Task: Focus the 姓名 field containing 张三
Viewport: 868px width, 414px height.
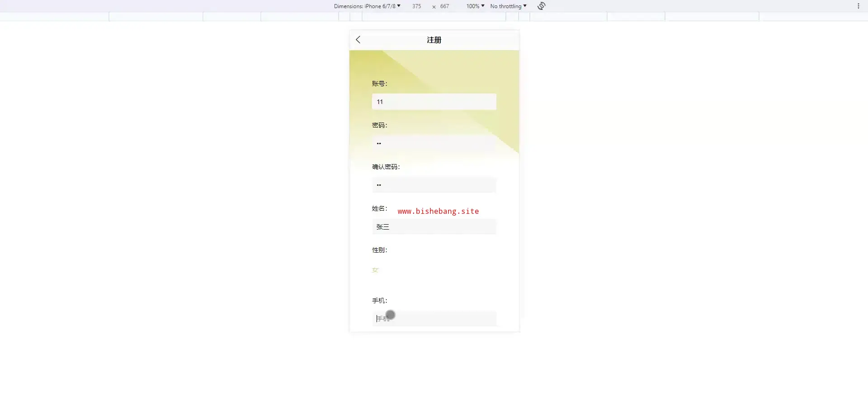Action: point(434,226)
